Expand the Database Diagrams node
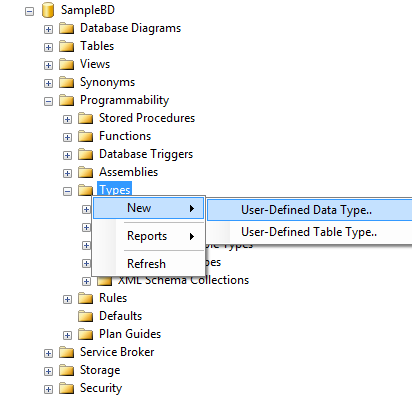Viewport: 412px width, 399px height. (48, 30)
